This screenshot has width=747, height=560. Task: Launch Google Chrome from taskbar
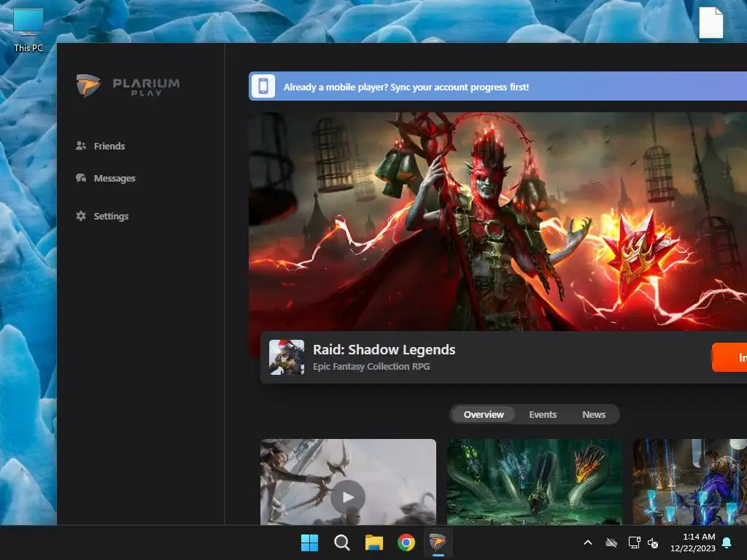tap(406, 542)
